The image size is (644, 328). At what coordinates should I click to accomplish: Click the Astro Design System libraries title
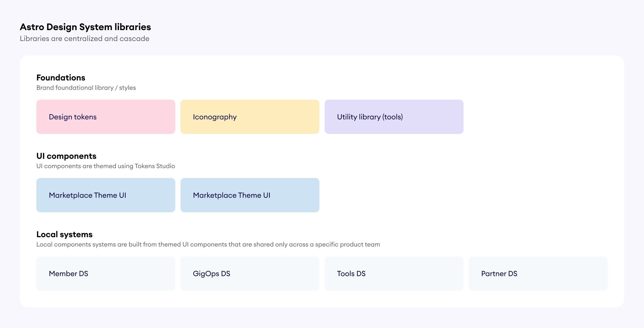coord(85,27)
